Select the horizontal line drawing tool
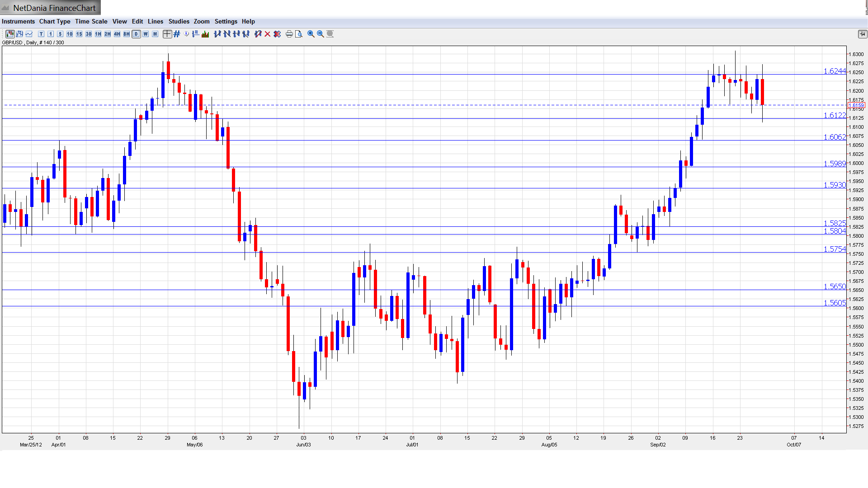This screenshot has width=868, height=488. point(236,34)
